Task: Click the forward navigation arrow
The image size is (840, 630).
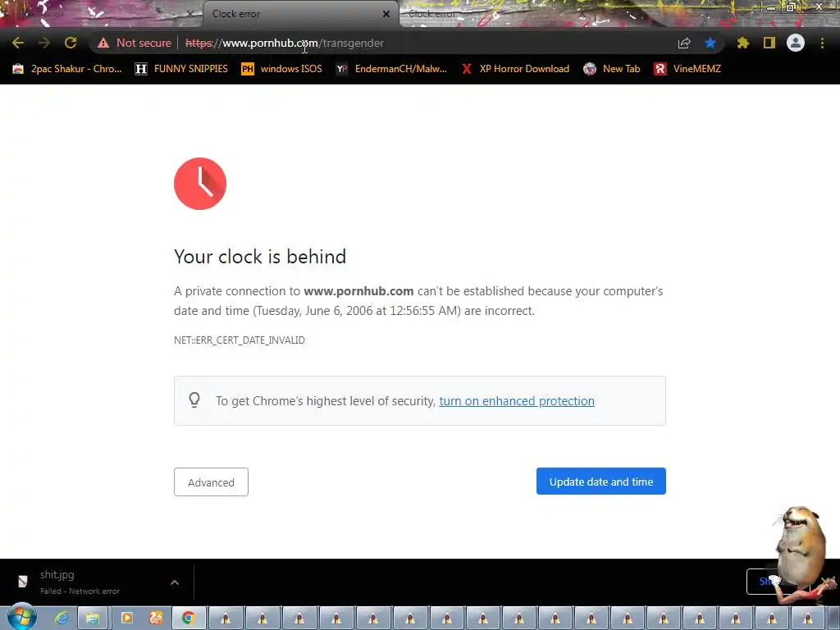Action: click(x=44, y=43)
